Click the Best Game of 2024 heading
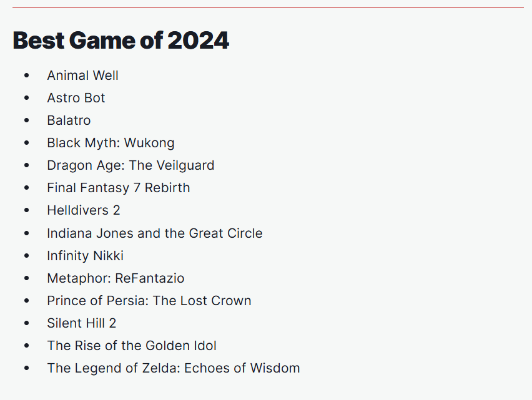 click(121, 41)
